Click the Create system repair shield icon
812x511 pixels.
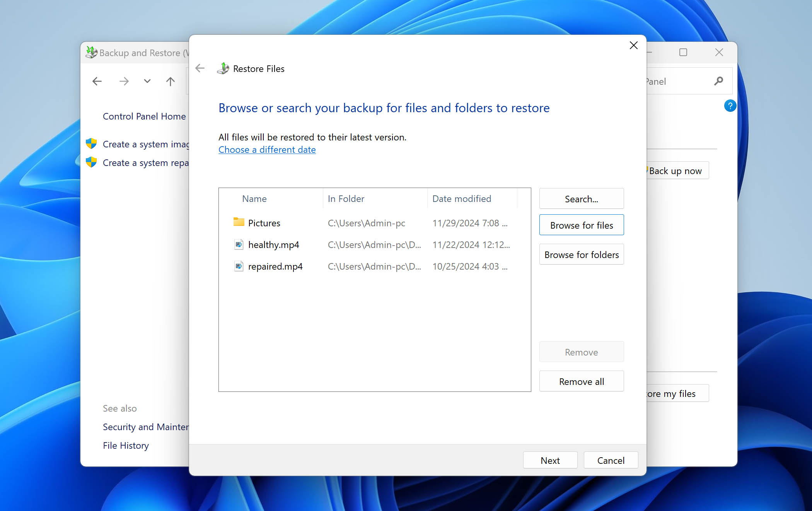tap(91, 162)
